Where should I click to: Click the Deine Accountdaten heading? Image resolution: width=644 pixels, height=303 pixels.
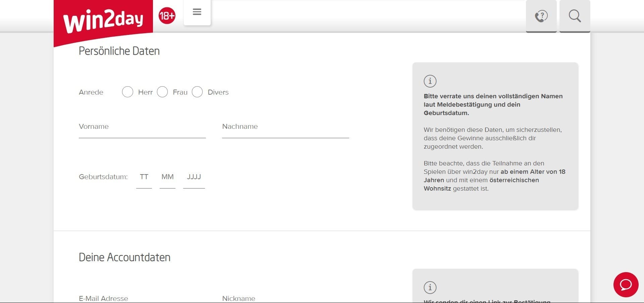[124, 257]
